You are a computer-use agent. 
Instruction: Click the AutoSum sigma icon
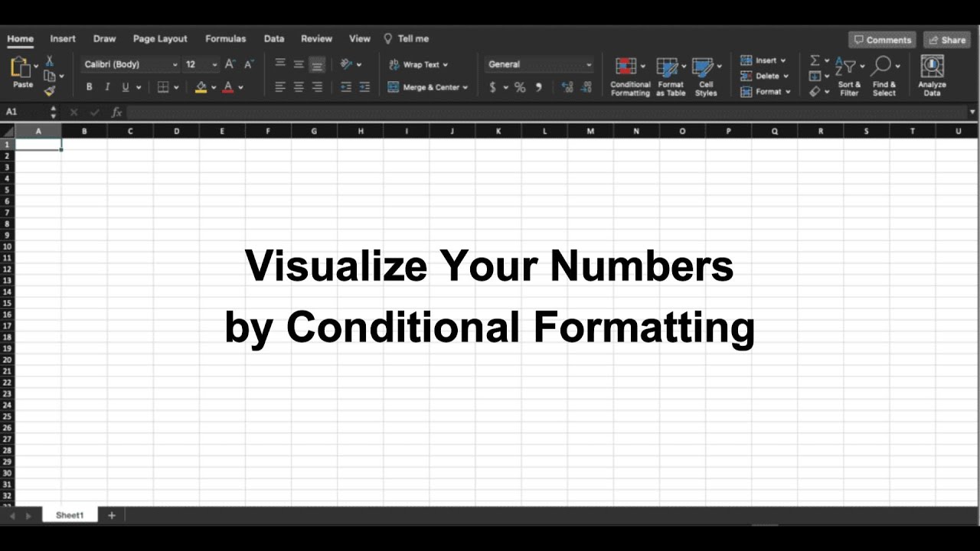(x=815, y=60)
